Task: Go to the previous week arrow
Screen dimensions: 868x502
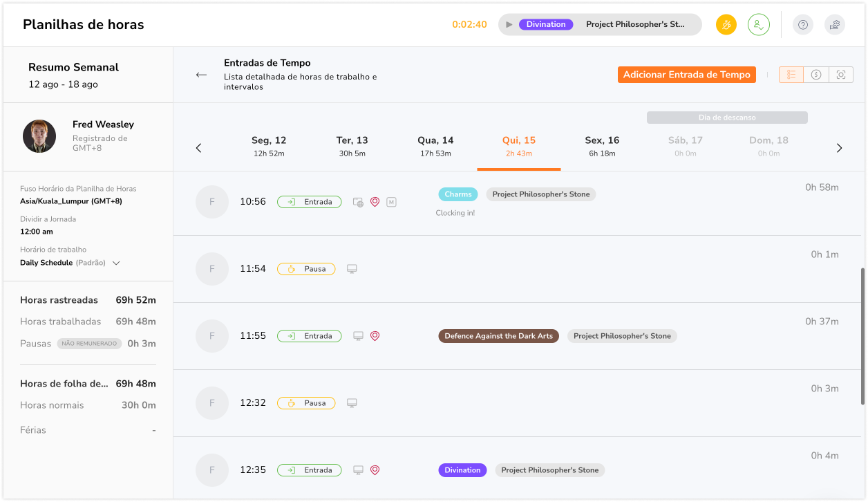Action: coord(199,148)
